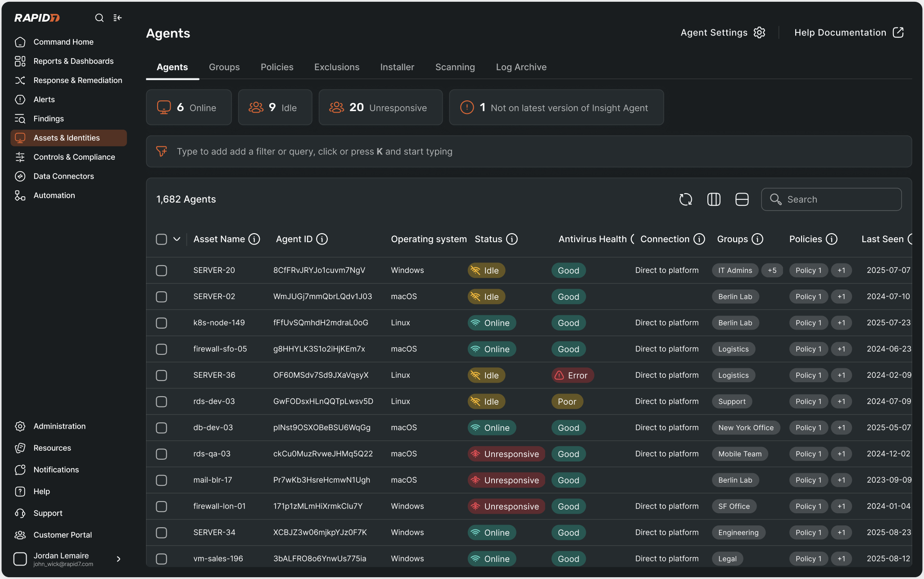Expand the Jordan Lemaire account menu
Image resolution: width=924 pixels, height=579 pixels.
coord(118,559)
